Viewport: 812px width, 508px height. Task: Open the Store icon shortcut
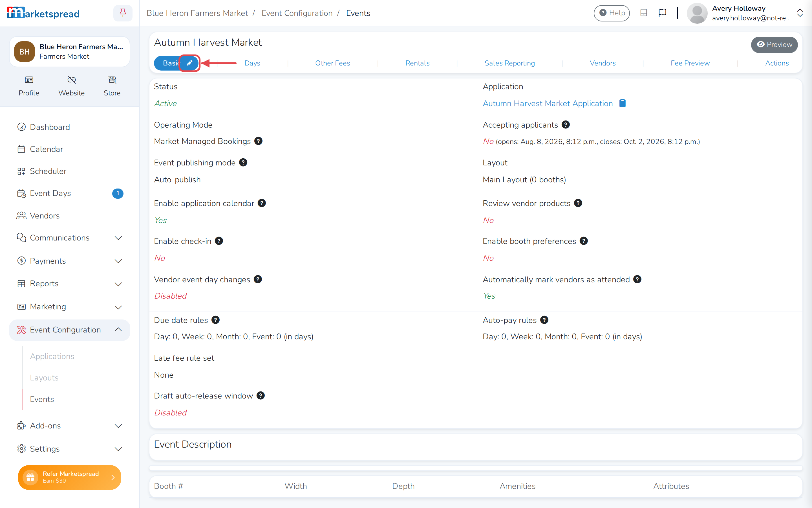[x=112, y=86]
